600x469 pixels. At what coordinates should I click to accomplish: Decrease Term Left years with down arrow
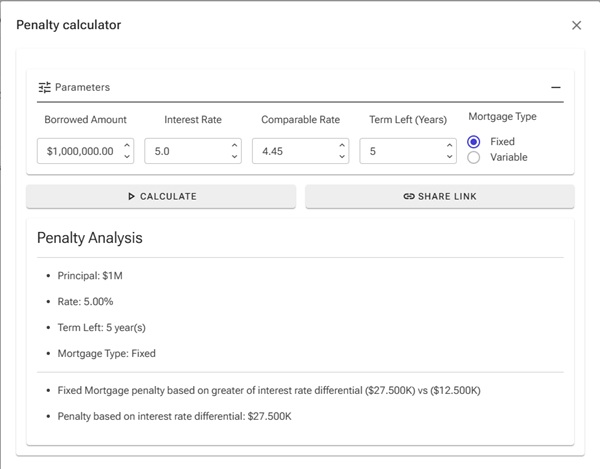450,157
